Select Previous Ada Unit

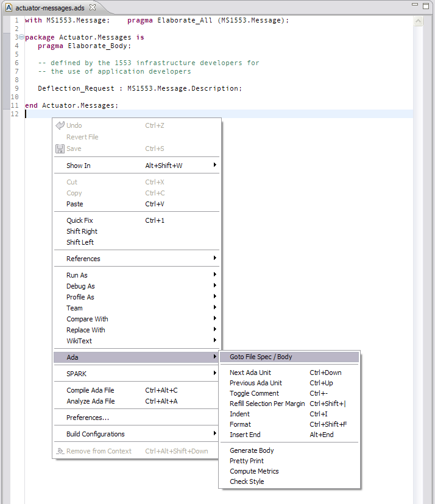click(289, 383)
